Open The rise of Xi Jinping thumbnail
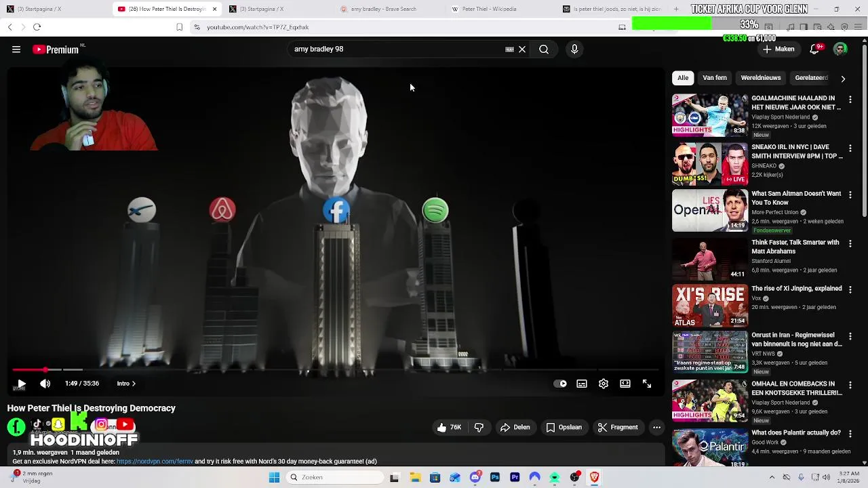Viewport: 868px width, 488px height. pyautogui.click(x=710, y=305)
